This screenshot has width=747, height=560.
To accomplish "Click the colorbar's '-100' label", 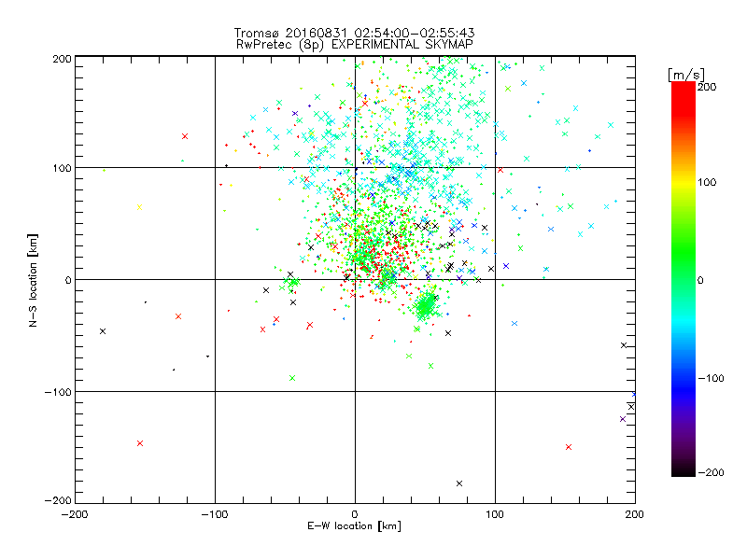I will (x=711, y=379).
